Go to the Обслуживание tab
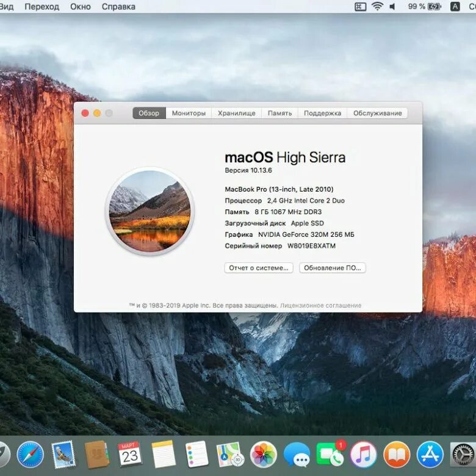 [x=377, y=113]
